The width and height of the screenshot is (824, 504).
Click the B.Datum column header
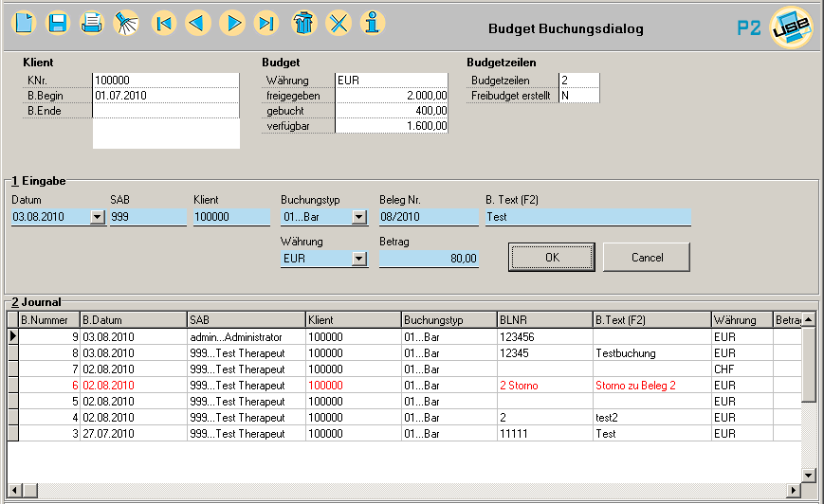[x=133, y=320]
